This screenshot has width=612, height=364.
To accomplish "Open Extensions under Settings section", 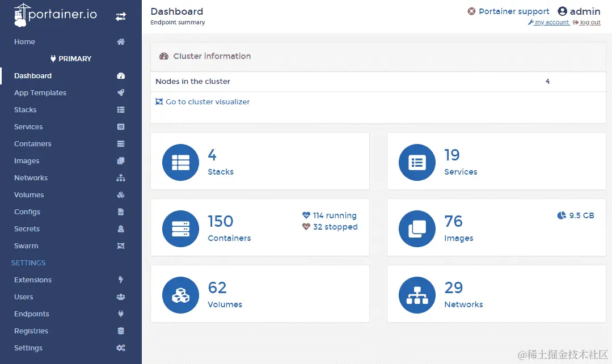I will click(x=33, y=280).
